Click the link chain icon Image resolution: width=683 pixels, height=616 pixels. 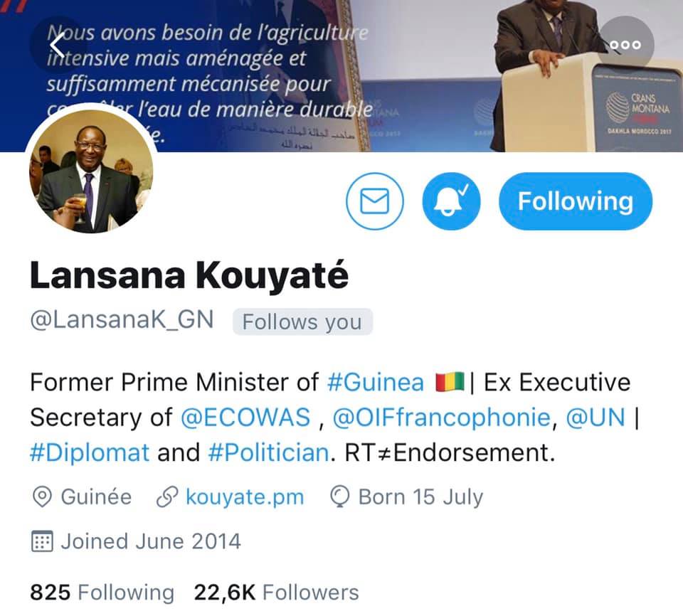[x=167, y=497]
